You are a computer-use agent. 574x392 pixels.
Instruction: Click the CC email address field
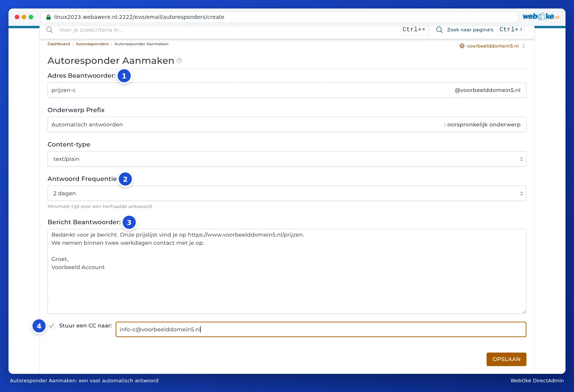(321, 329)
